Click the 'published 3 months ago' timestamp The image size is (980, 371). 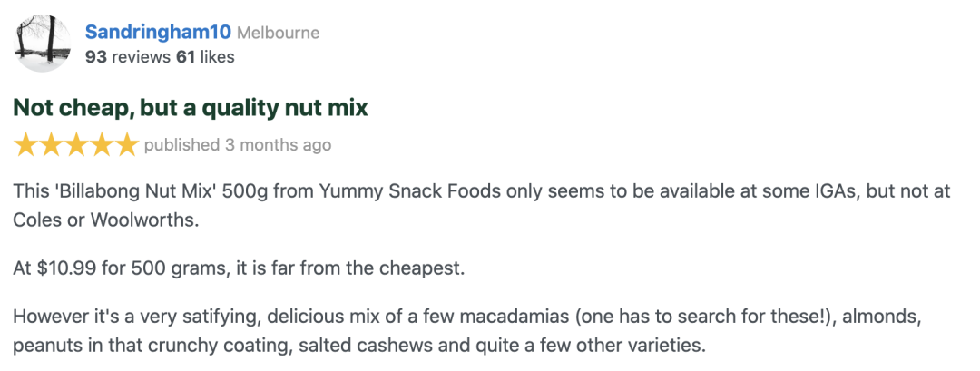238,145
